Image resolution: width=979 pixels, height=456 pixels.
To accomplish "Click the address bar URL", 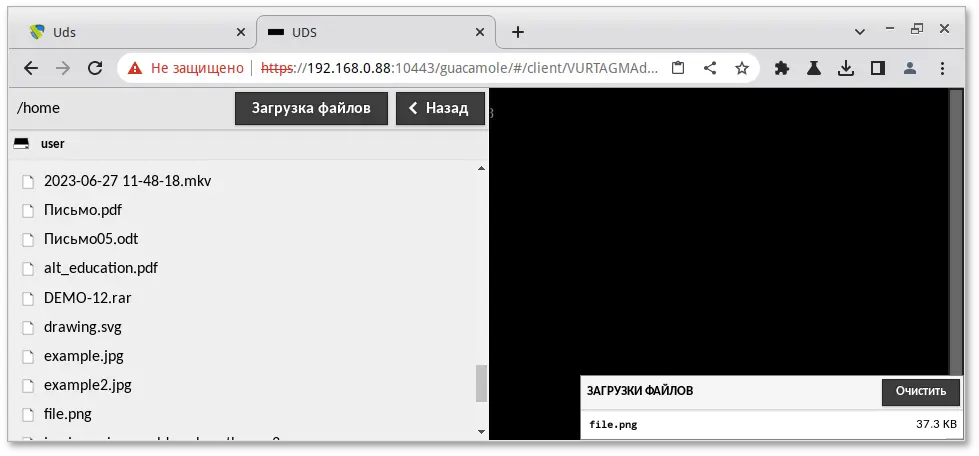I will tap(459, 68).
